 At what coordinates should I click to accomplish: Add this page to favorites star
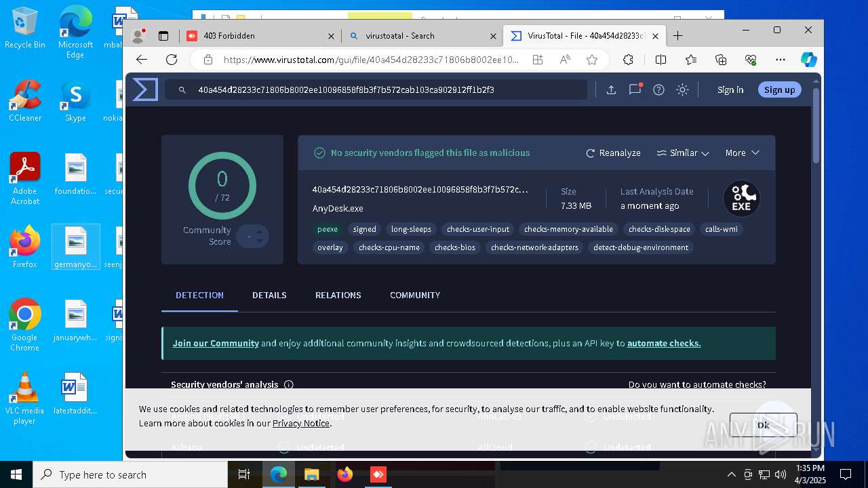(x=592, y=60)
